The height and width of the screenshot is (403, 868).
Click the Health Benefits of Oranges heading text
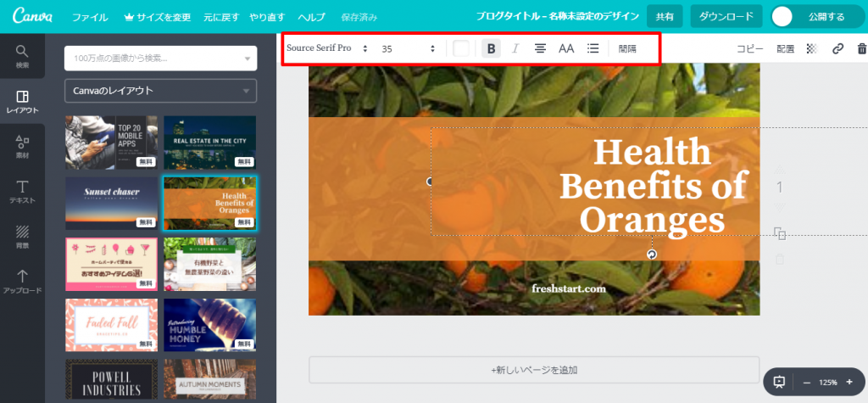652,186
